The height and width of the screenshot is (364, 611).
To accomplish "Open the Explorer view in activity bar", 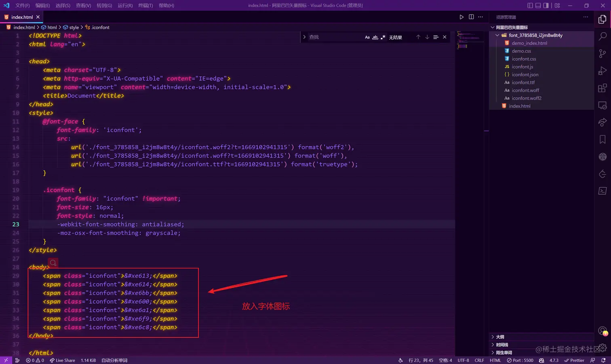I will [603, 19].
